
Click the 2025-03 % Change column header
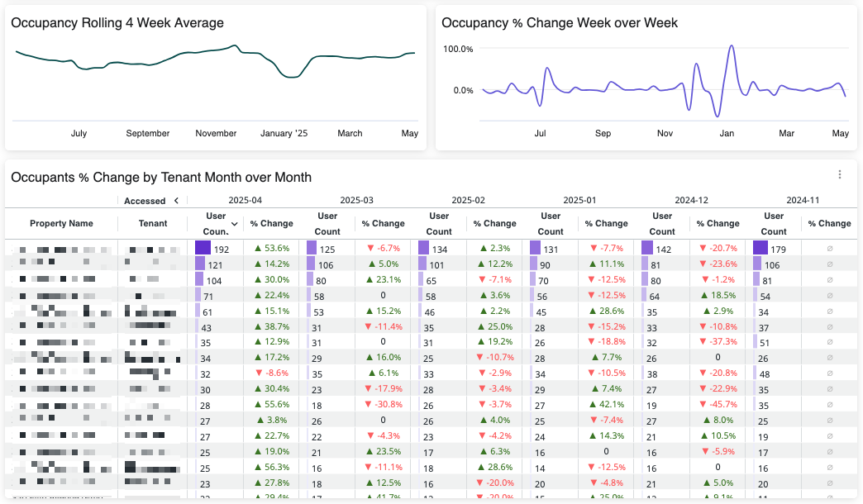point(383,223)
